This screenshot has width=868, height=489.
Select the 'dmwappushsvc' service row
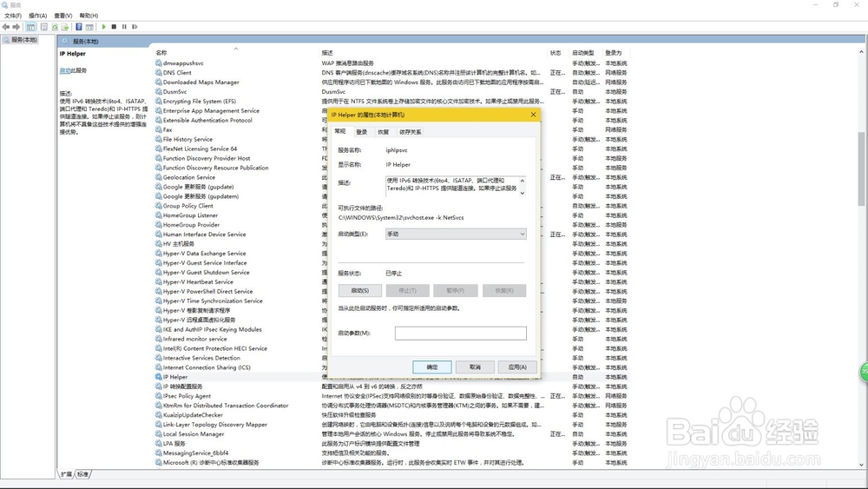pos(392,63)
